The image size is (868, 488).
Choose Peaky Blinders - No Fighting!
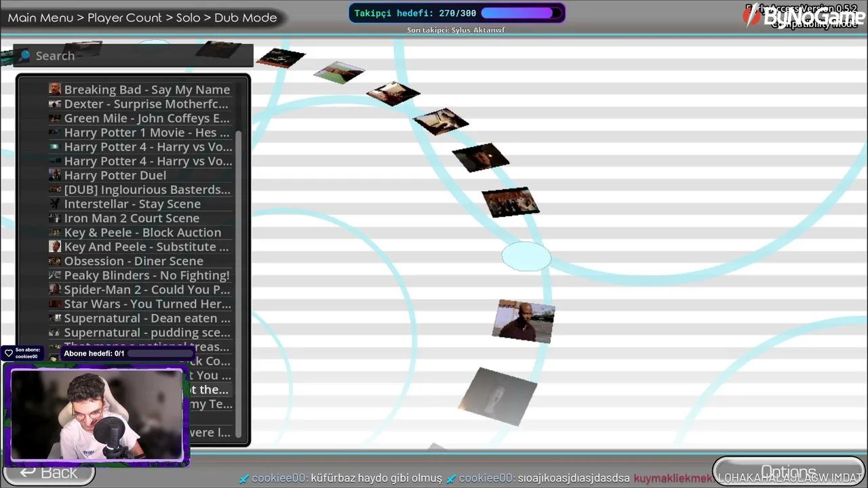[141, 275]
